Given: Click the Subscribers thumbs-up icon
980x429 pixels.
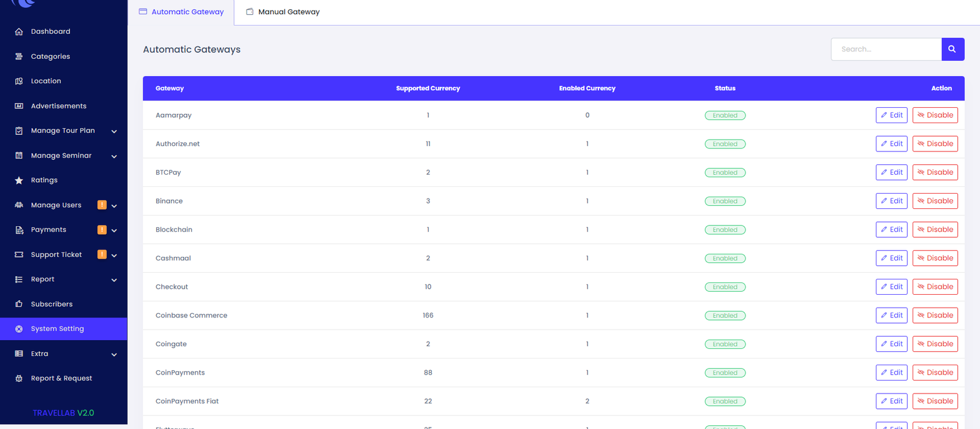Looking at the screenshot, I should click(19, 304).
